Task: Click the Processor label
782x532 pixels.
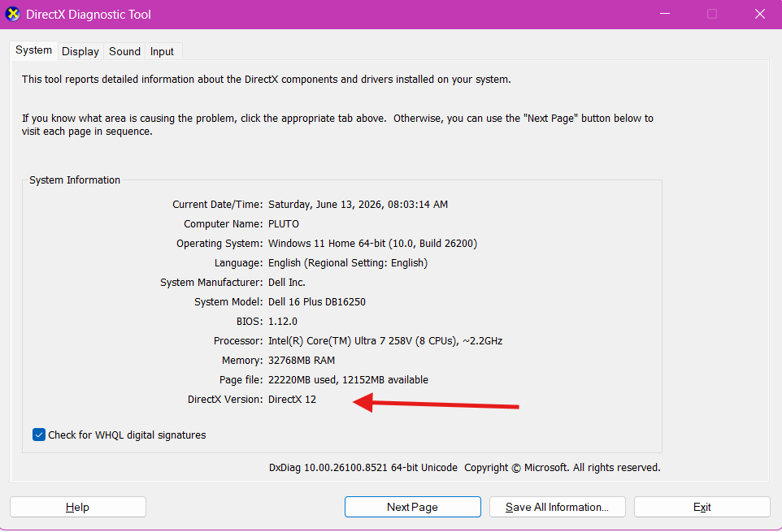Action: (x=238, y=341)
